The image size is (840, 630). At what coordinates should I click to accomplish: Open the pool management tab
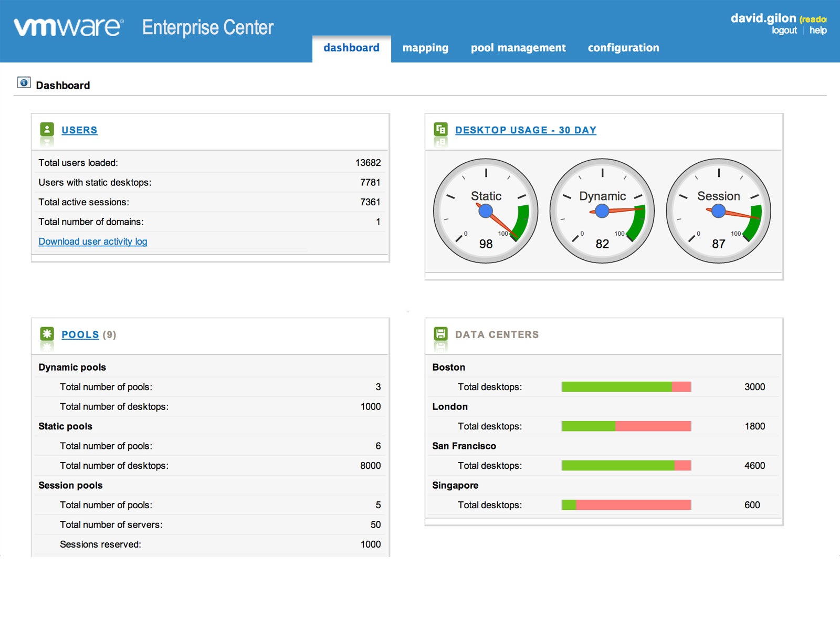(x=518, y=48)
